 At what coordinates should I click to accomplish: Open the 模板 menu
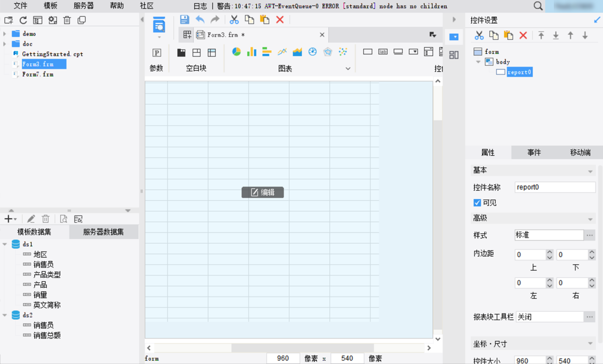coord(51,6)
